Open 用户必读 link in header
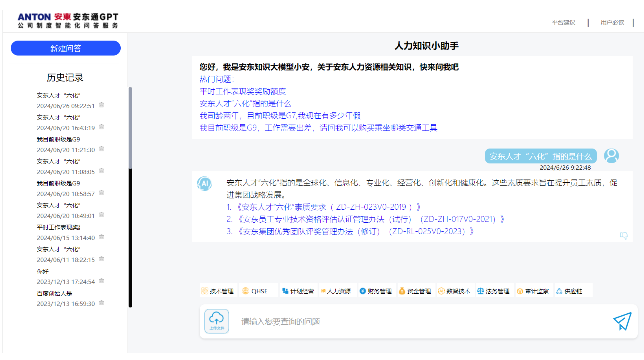This screenshot has width=644, height=360. 612,22
